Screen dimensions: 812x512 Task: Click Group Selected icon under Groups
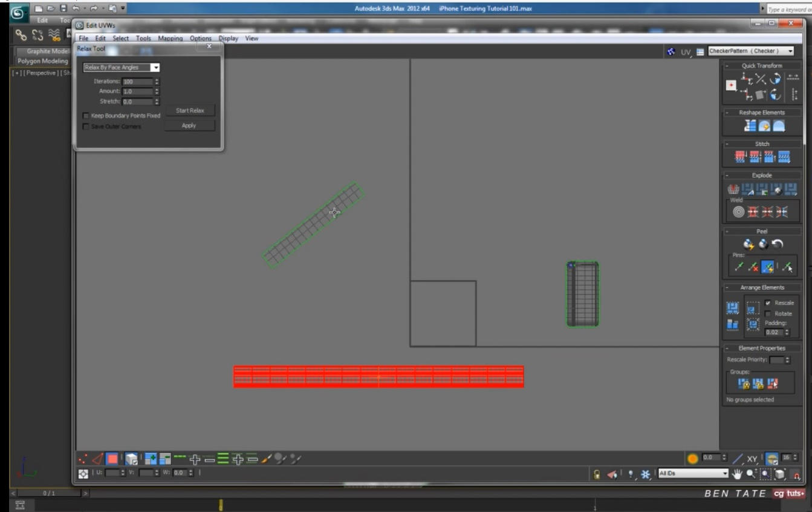[x=744, y=384]
